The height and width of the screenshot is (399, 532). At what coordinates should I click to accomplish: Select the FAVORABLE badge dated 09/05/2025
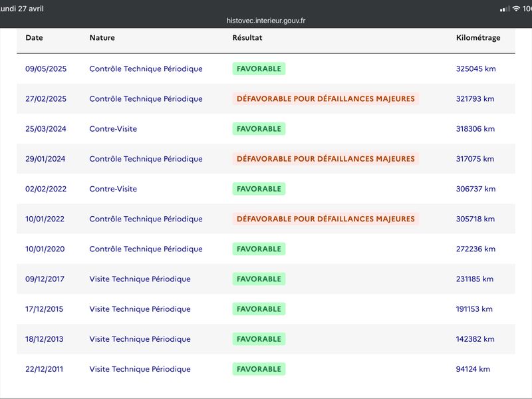tap(259, 69)
